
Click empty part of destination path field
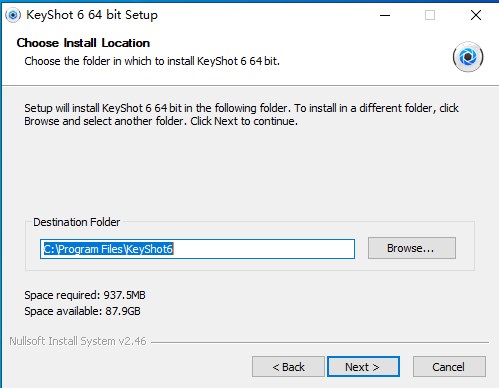point(263,249)
